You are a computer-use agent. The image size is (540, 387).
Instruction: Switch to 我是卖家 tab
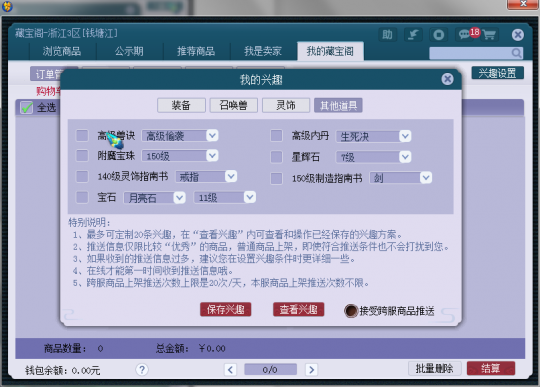coord(263,51)
